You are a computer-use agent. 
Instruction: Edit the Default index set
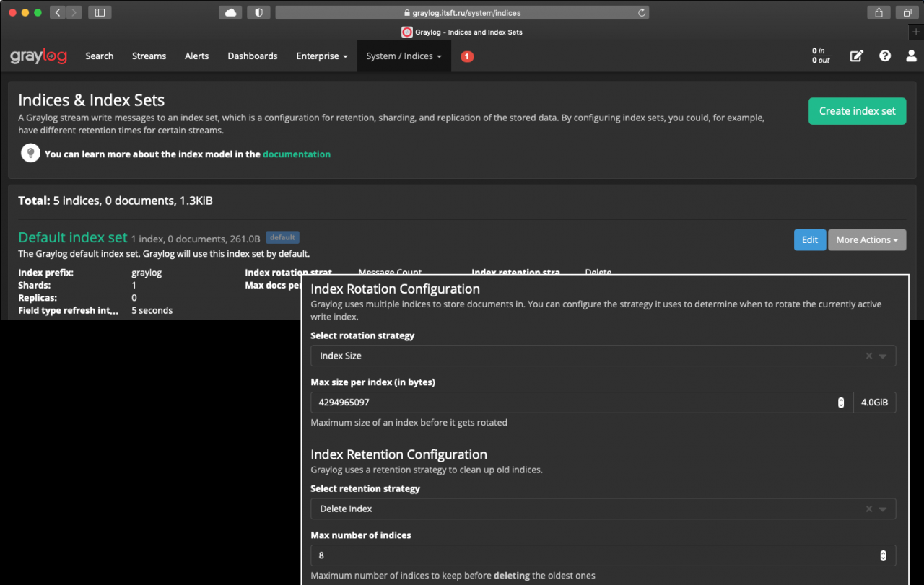810,240
